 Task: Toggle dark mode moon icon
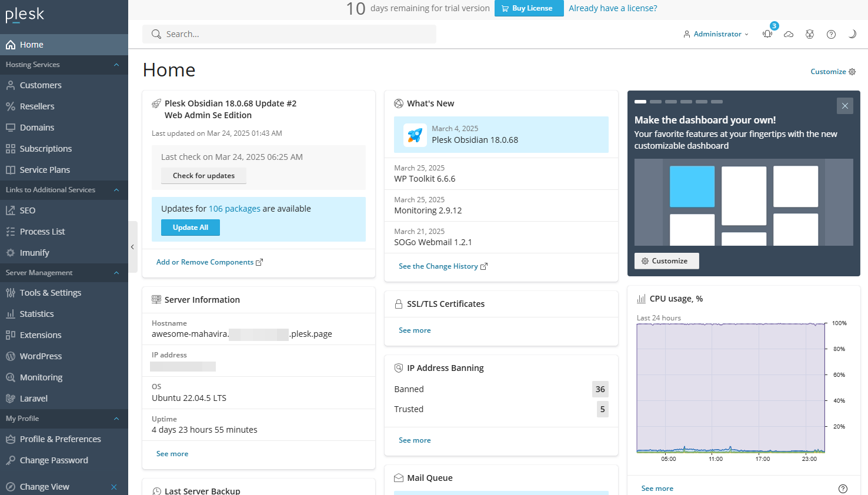[x=852, y=34]
